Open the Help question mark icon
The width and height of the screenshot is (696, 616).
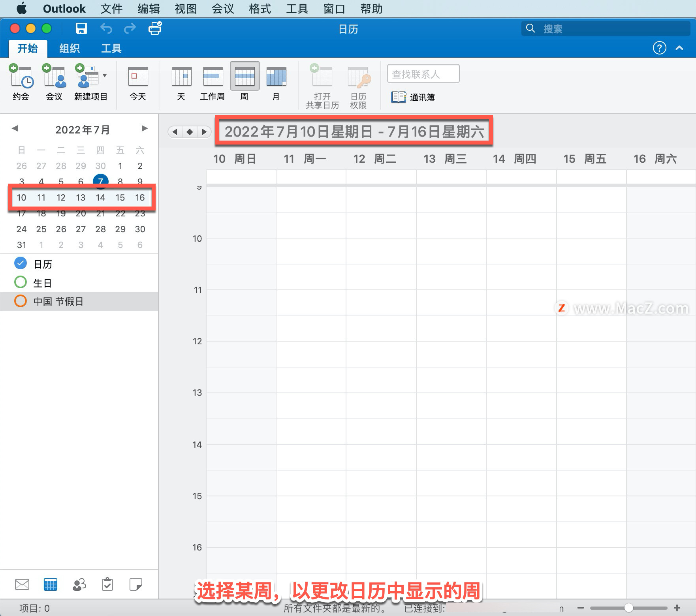click(659, 48)
